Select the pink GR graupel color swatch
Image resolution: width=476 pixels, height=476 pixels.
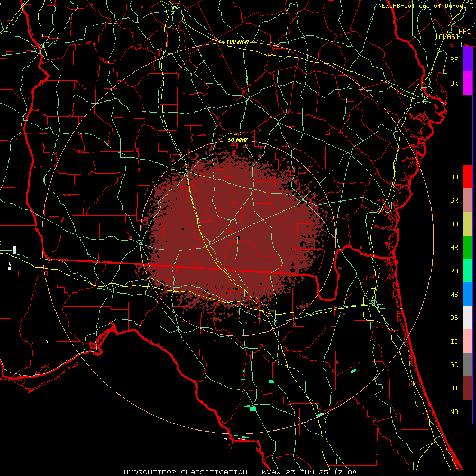point(467,200)
